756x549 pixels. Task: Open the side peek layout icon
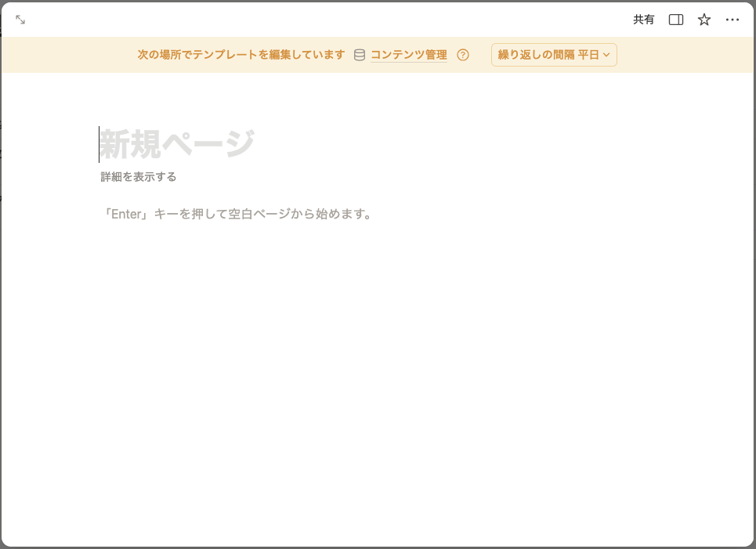click(x=675, y=19)
